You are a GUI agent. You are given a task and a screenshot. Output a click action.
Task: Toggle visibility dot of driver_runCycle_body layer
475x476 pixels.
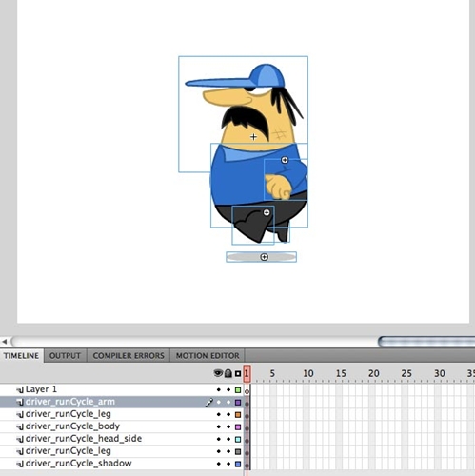coord(218,426)
